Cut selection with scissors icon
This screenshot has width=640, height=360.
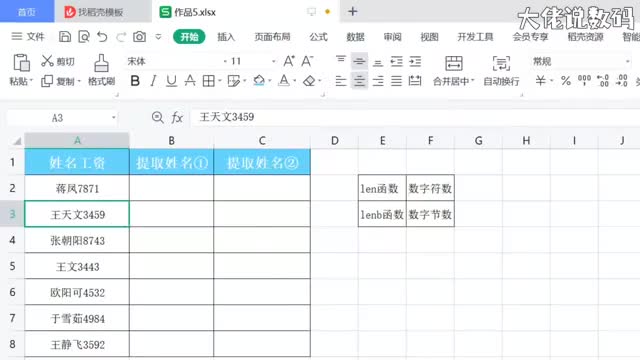tap(47, 61)
